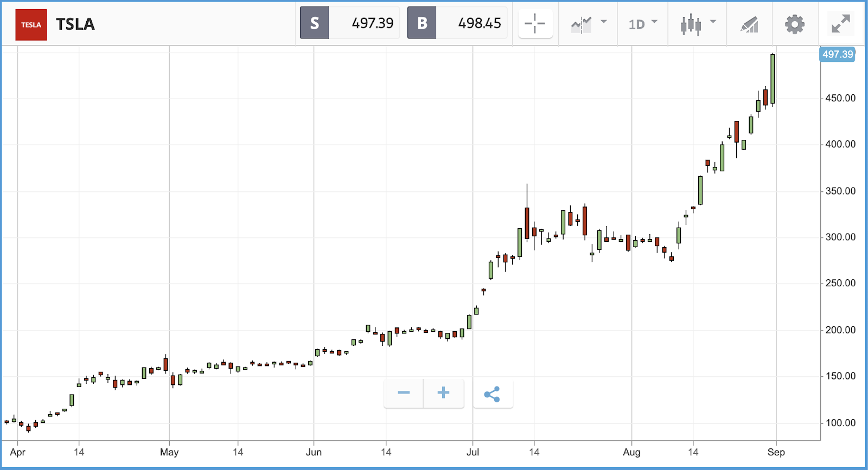Expand the compare studies dropdown arrow
Viewport: 868px width, 470px height.
point(604,22)
